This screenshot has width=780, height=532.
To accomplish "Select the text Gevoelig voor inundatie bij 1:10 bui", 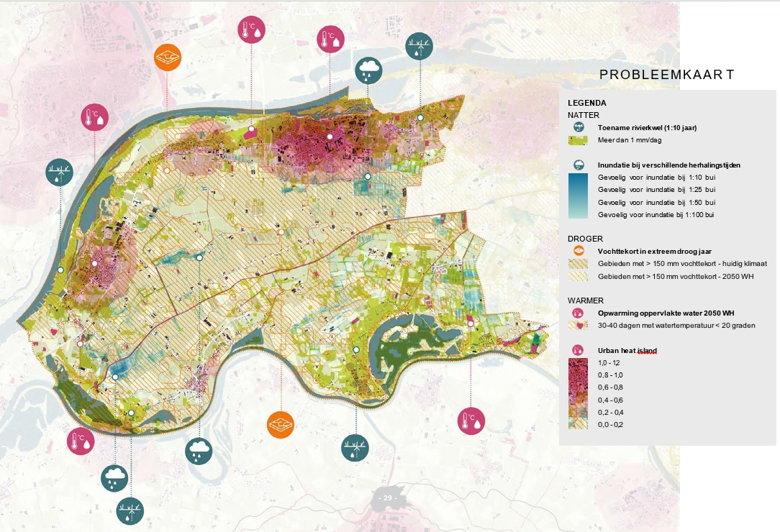I will (657, 178).
